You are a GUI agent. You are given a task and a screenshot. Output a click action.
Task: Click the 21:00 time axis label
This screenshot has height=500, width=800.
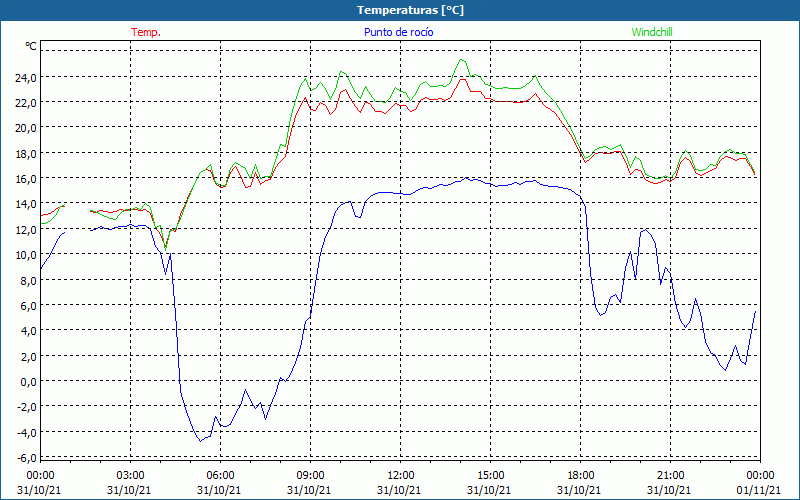[x=670, y=476]
